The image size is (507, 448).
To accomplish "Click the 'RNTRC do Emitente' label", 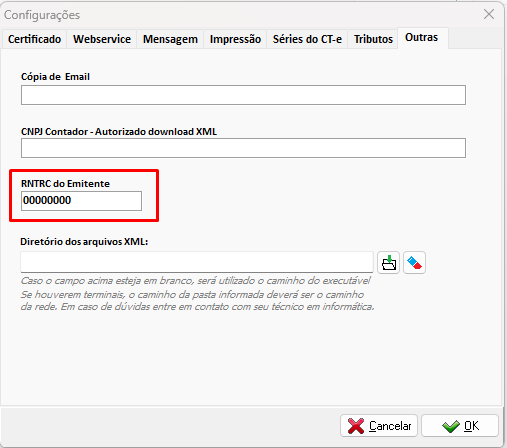I will click(65, 184).
